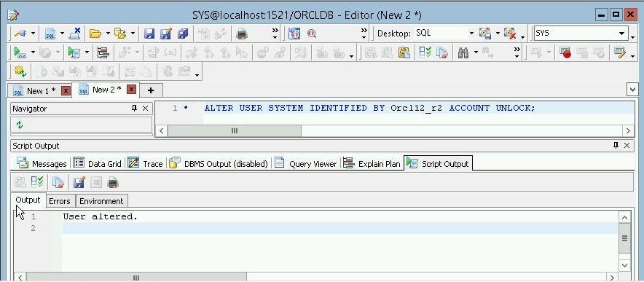644x282 pixels.
Task: Click the clipboard paste icon in editor toolbar
Action: tap(404, 52)
